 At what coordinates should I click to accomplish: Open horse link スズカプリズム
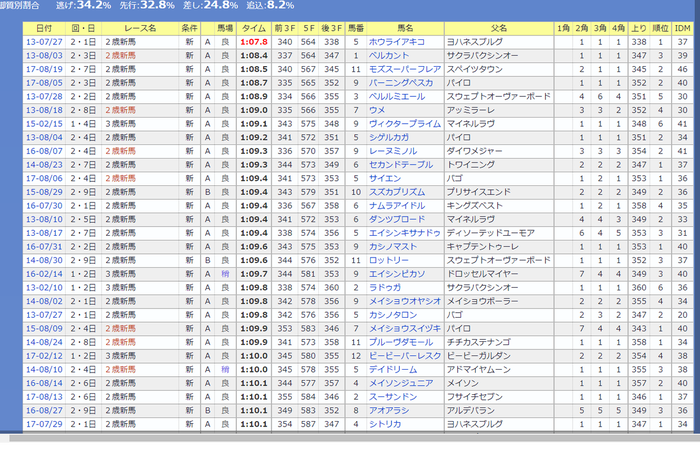click(x=396, y=192)
